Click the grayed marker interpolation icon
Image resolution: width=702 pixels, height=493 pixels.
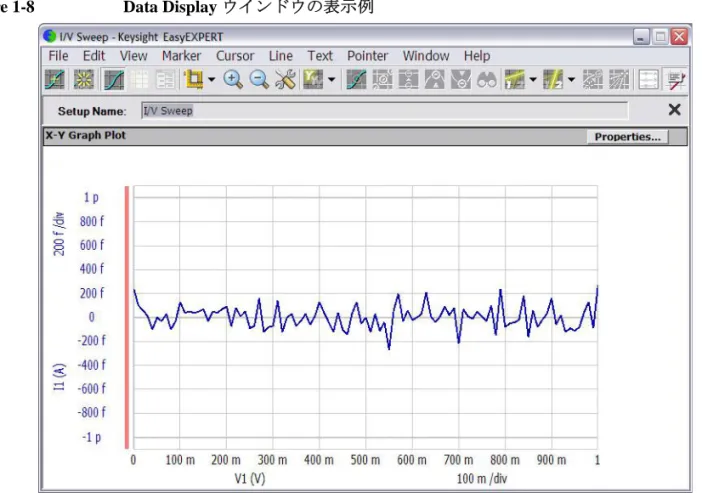[x=382, y=80]
